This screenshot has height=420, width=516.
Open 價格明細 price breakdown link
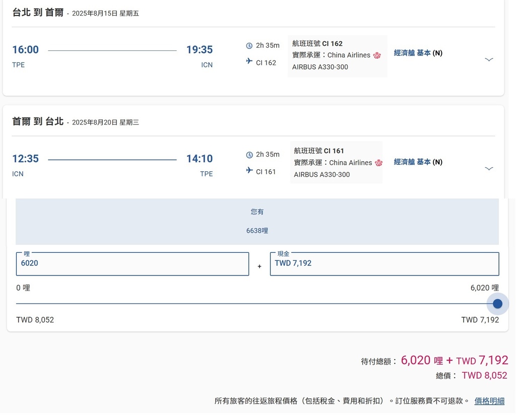tap(489, 401)
